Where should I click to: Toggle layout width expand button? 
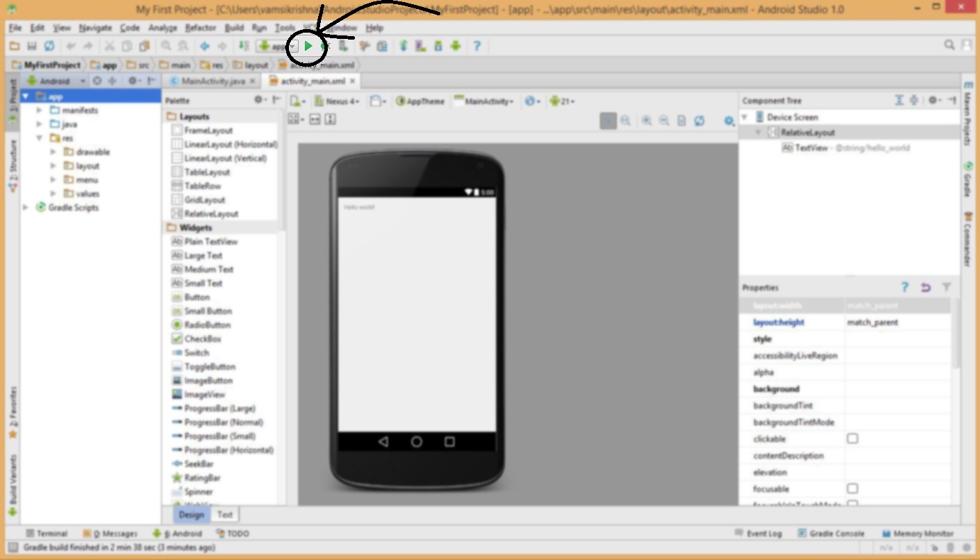[x=315, y=120]
